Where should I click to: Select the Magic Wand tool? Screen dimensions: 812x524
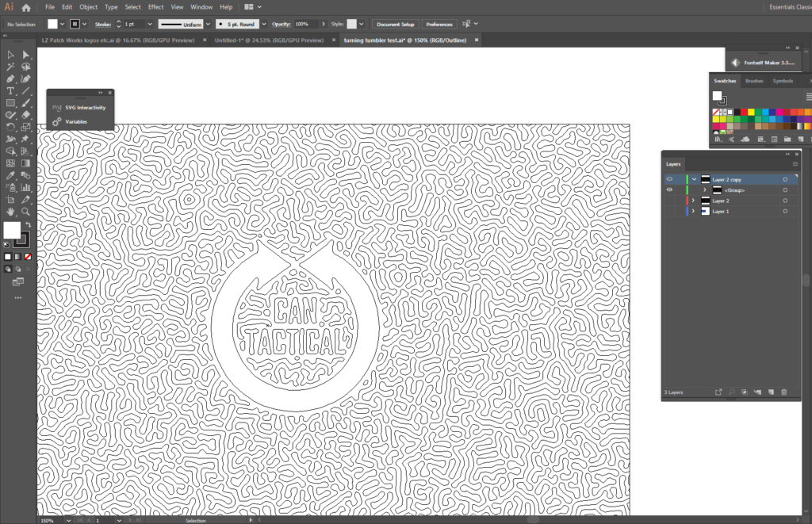point(10,67)
